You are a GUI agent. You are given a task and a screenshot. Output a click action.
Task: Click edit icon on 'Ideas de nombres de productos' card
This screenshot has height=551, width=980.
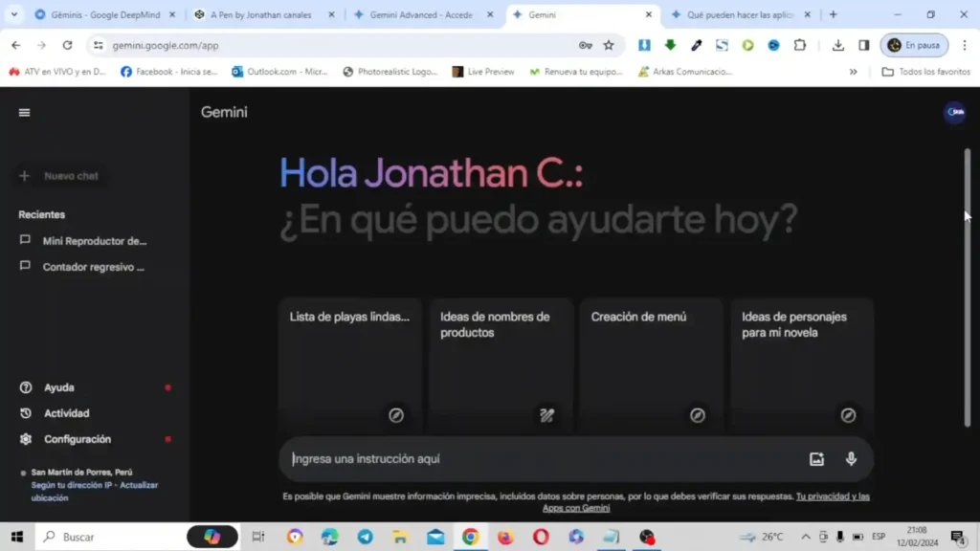tap(546, 415)
